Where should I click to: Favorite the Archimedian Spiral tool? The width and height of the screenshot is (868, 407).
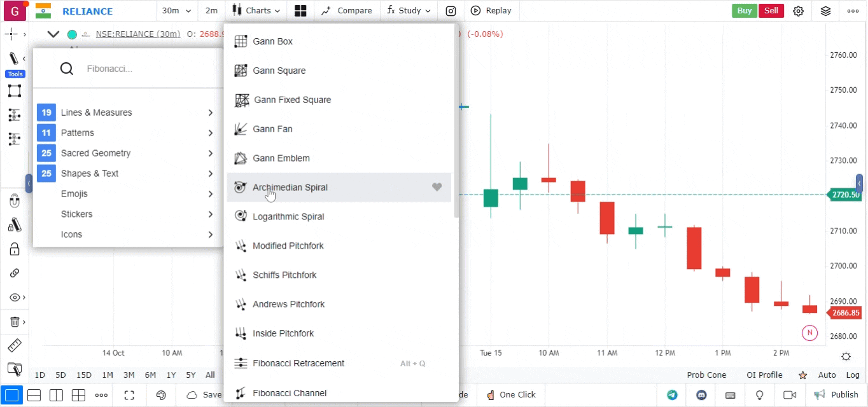tap(437, 187)
